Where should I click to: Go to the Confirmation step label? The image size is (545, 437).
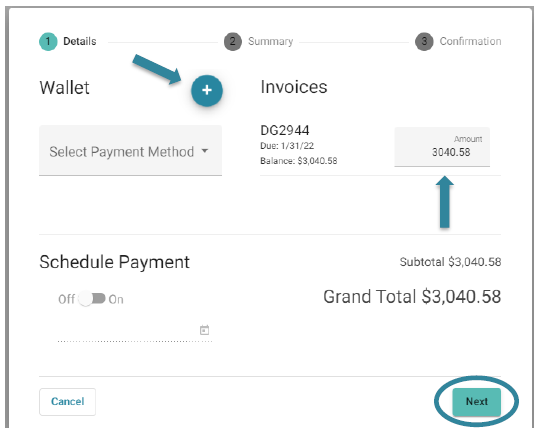click(x=470, y=41)
